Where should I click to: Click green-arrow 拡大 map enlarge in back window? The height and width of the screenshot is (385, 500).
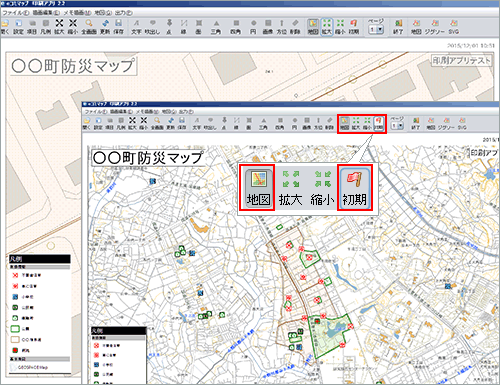[327, 27]
